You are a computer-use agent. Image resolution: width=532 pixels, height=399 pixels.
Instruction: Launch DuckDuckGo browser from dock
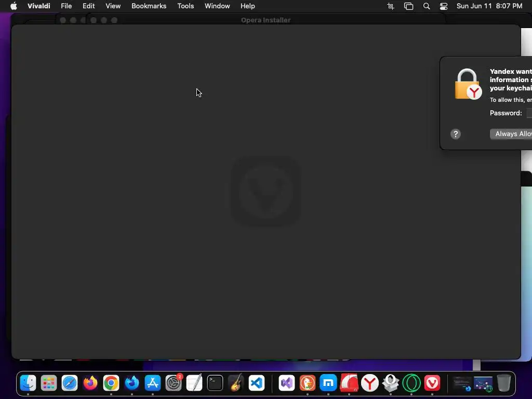(x=308, y=383)
